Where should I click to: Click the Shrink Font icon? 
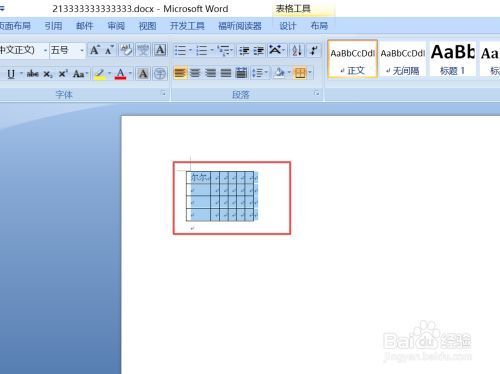point(110,50)
